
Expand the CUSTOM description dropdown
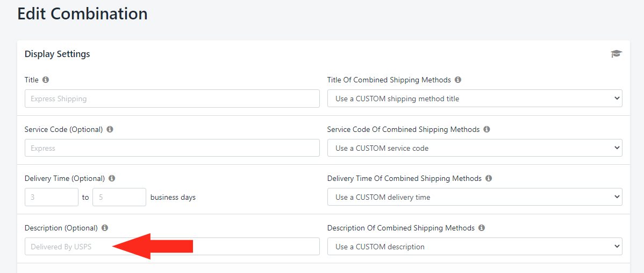475,247
